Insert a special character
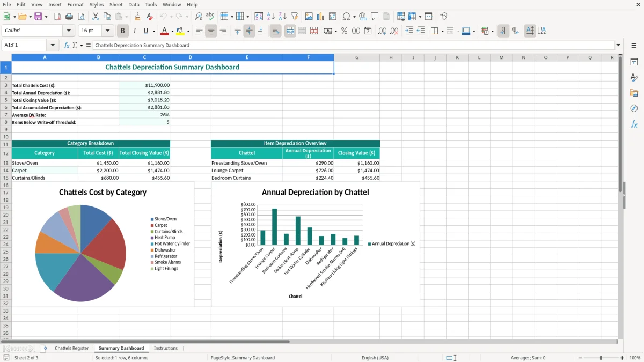The image size is (644, 362). click(x=346, y=17)
